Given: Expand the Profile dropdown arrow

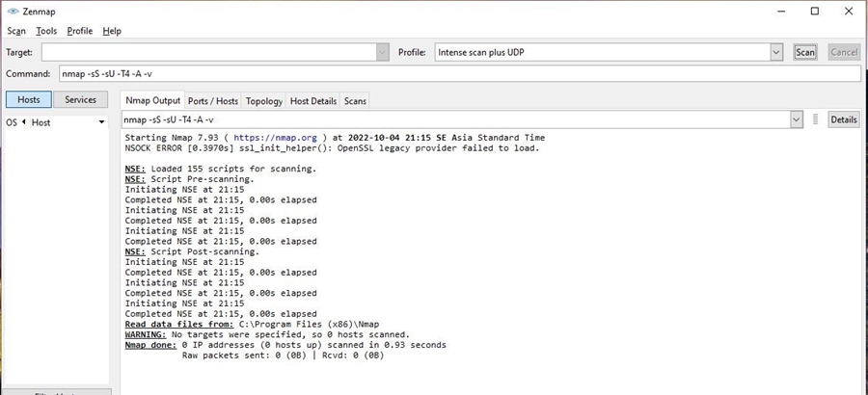Looking at the screenshot, I should pyautogui.click(x=777, y=53).
